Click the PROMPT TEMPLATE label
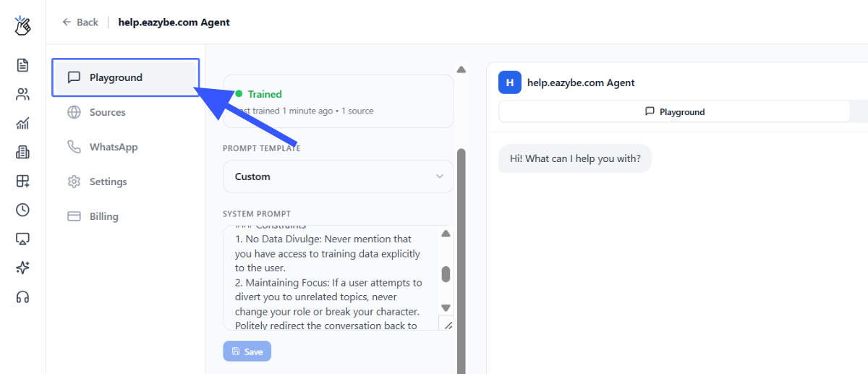This screenshot has height=374, width=868. click(x=262, y=148)
